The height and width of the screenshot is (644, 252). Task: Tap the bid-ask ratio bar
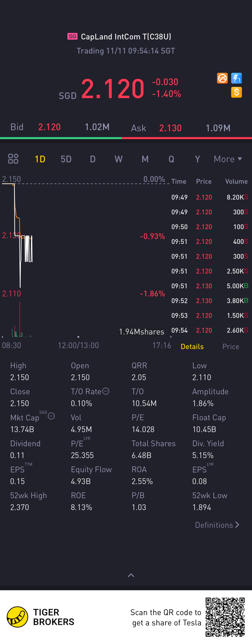coord(126,138)
